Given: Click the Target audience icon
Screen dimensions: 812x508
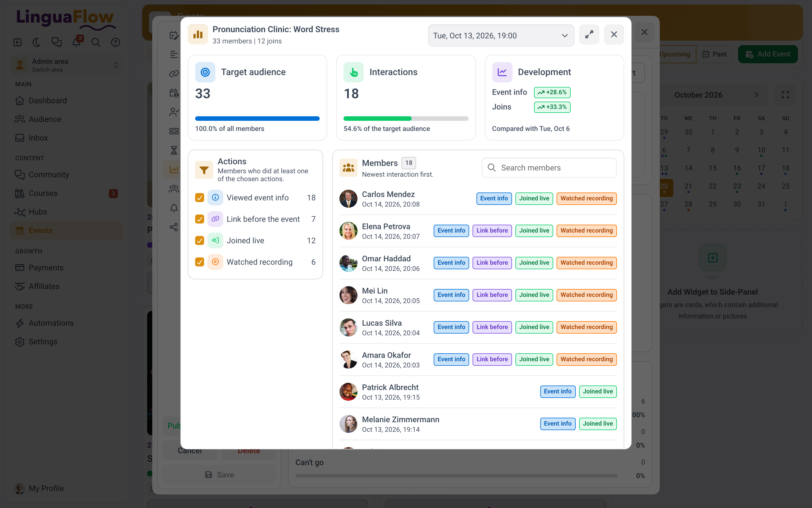Looking at the screenshot, I should 205,72.
